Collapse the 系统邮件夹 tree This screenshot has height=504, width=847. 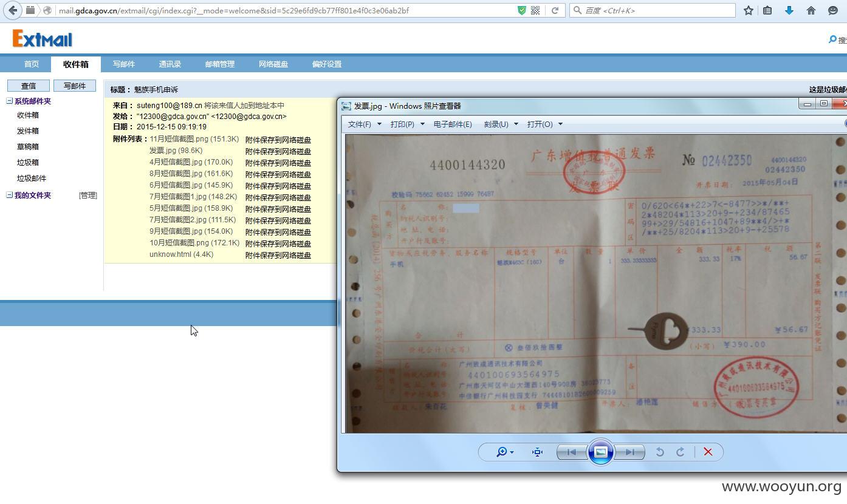coord(9,101)
